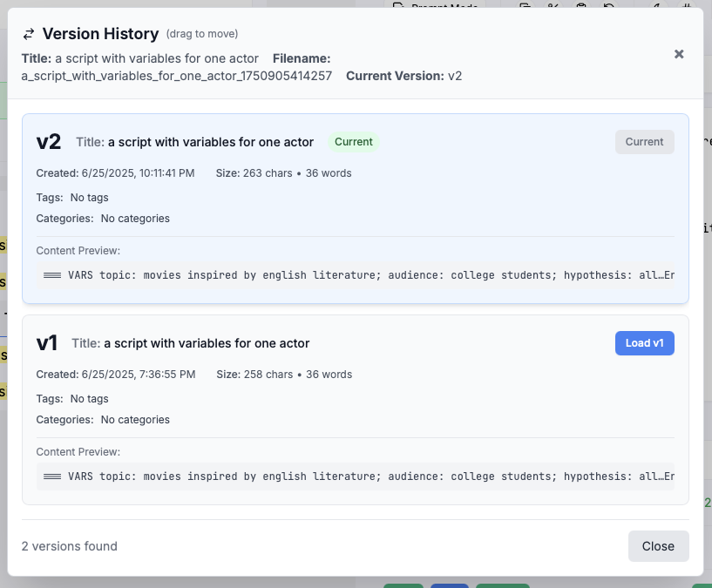Click the gray Current button on v2
This screenshot has height=588, width=712.
(644, 142)
